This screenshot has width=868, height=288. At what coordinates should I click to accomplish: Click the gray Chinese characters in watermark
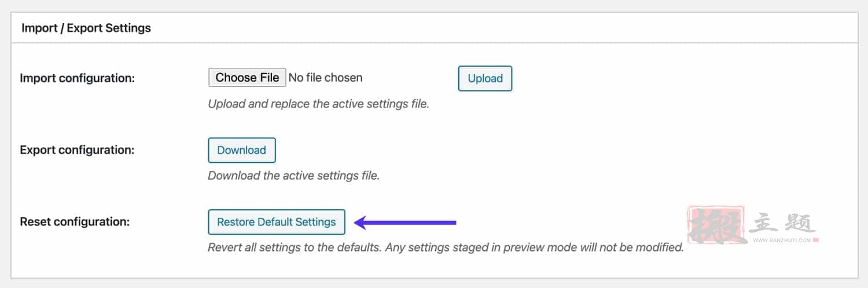(782, 223)
